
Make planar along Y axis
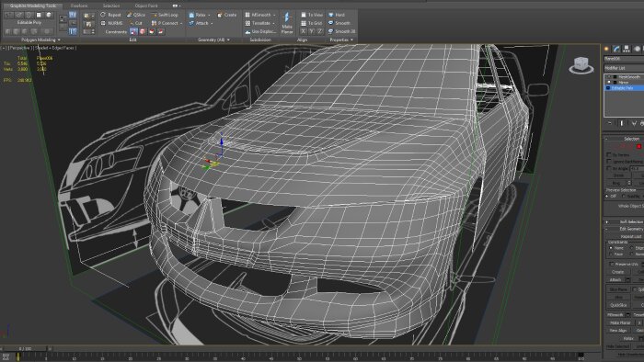tap(312, 31)
